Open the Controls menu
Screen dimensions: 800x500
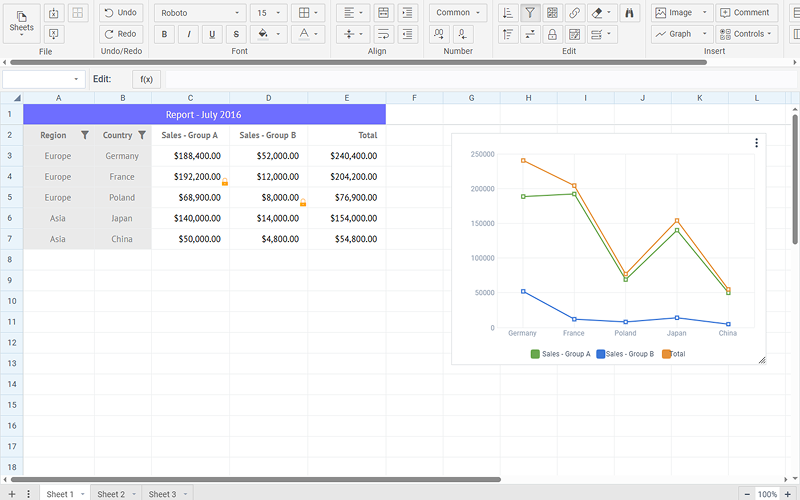click(x=746, y=34)
